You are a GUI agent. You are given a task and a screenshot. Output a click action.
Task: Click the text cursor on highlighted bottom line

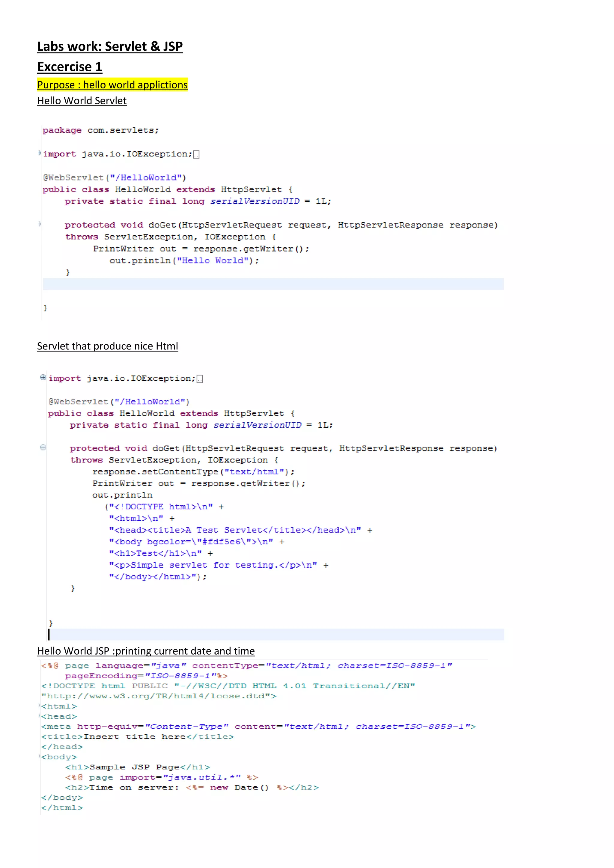click(x=49, y=635)
